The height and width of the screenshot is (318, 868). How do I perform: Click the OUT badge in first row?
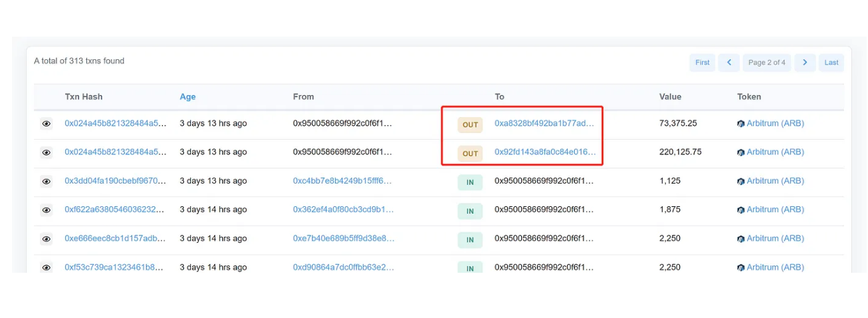click(470, 124)
